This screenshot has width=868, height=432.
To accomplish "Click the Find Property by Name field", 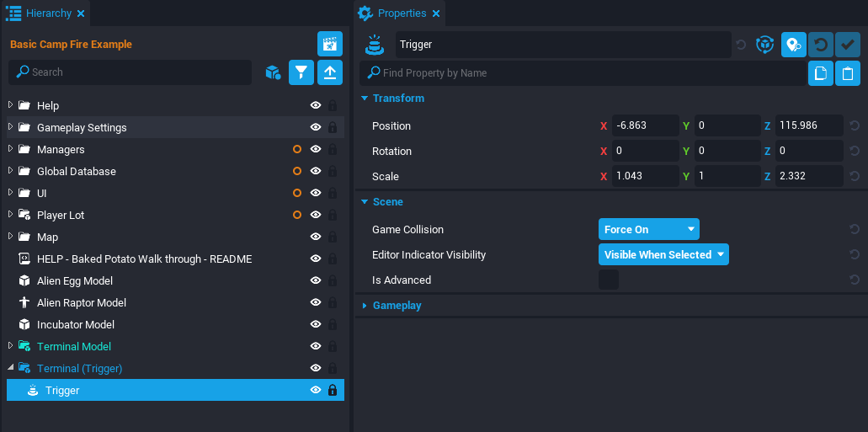I will (581, 73).
